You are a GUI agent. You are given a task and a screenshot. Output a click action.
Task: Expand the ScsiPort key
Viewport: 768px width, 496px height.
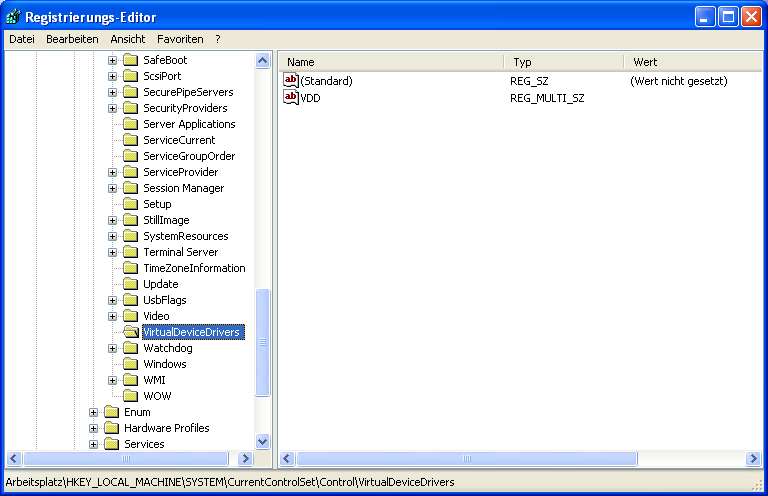point(113,76)
